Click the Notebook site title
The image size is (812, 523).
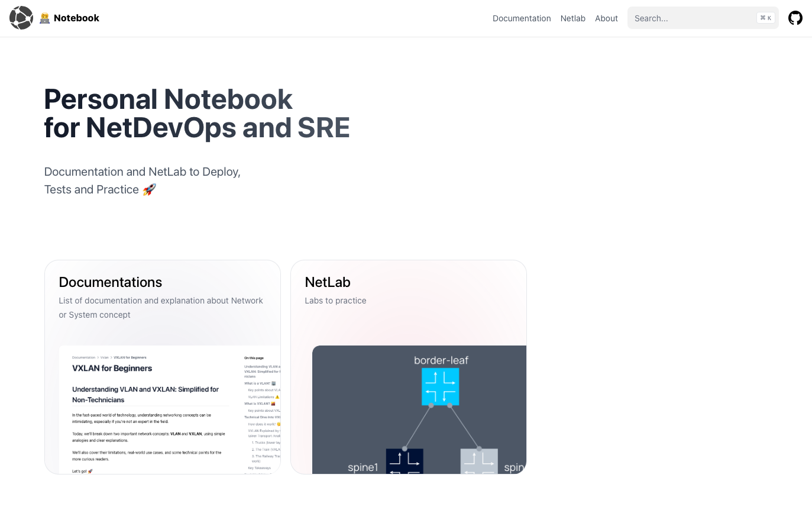point(76,18)
